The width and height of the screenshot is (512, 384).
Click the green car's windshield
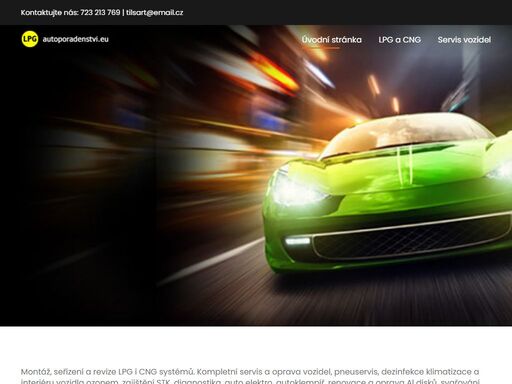407,133
